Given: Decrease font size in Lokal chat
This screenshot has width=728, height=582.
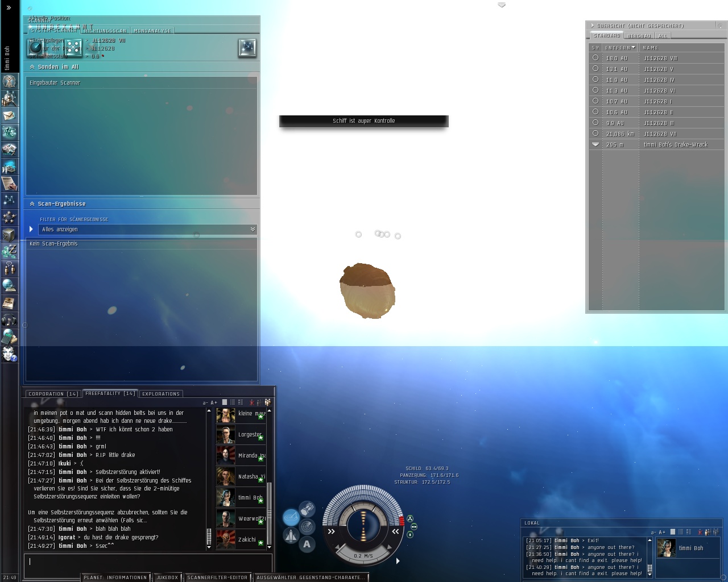Looking at the screenshot, I should tap(653, 533).
